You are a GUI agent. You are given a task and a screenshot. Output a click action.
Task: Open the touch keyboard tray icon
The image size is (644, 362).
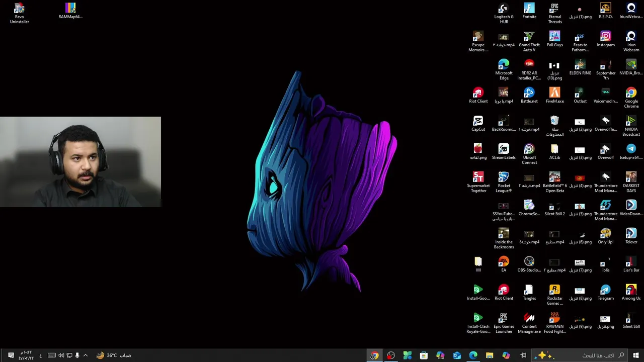(52, 355)
